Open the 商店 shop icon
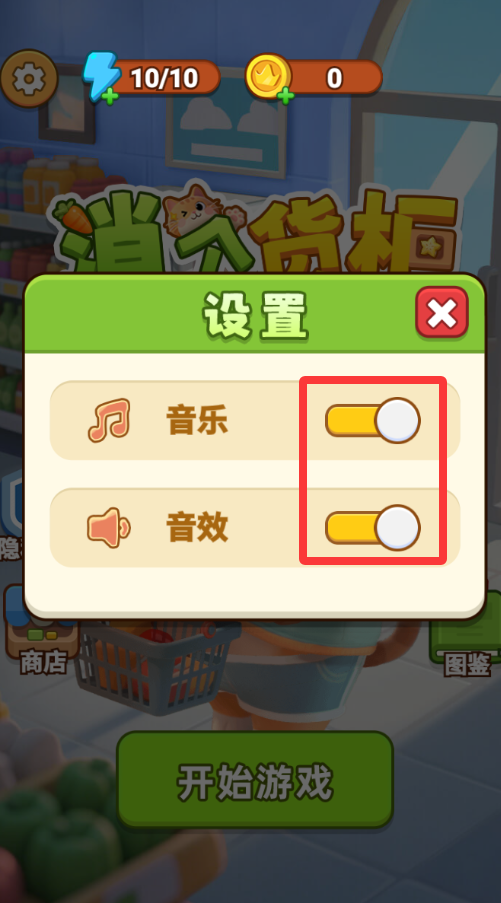The height and width of the screenshot is (903, 501). click(43, 633)
